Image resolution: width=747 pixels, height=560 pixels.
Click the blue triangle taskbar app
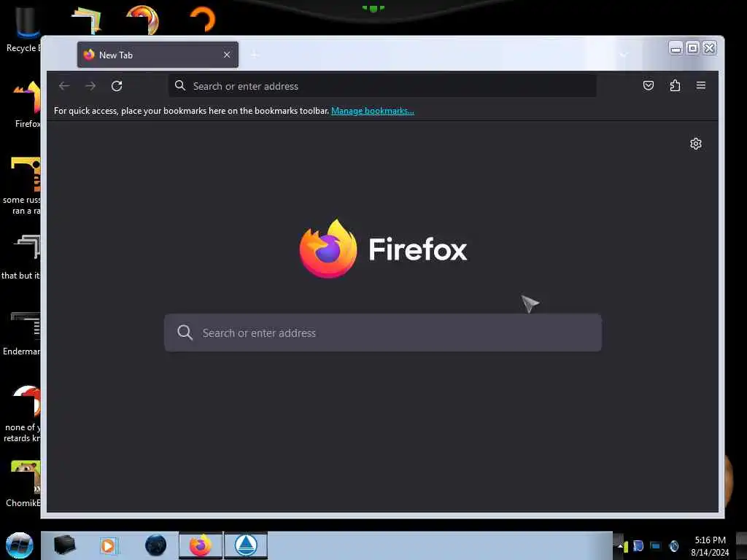coord(246,545)
